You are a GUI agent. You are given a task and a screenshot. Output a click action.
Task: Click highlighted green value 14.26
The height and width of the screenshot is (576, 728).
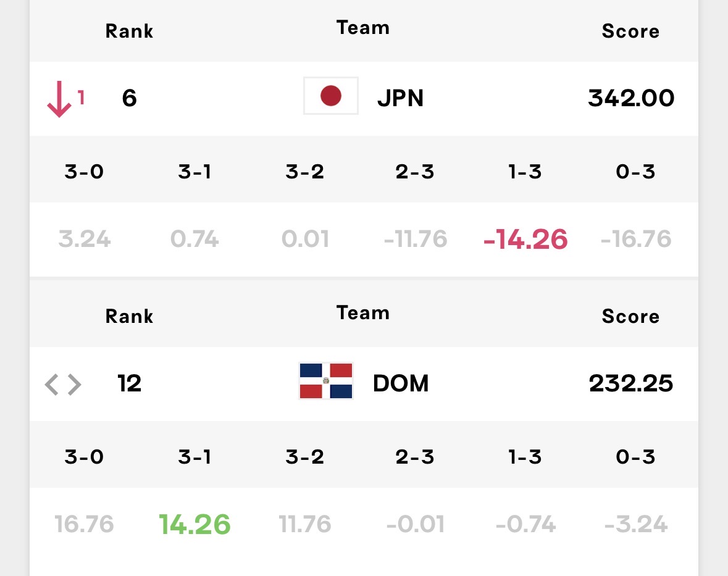point(195,524)
